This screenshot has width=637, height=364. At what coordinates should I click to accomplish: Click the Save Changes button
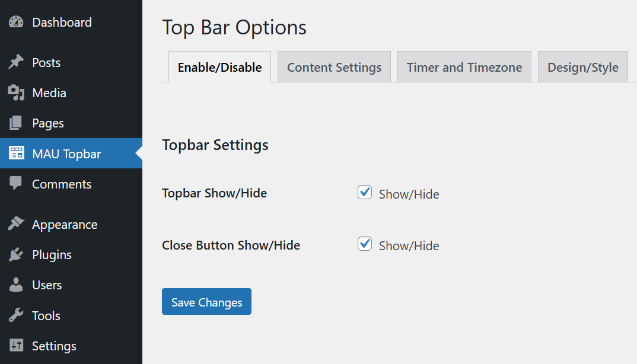(x=207, y=301)
